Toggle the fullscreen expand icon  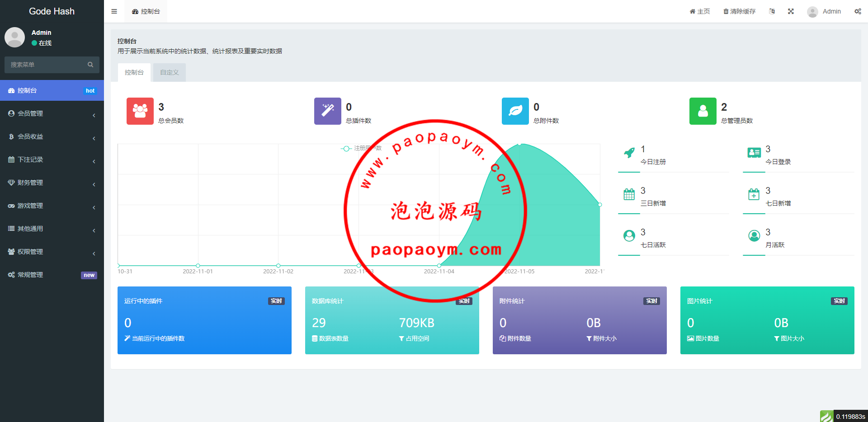tap(791, 11)
